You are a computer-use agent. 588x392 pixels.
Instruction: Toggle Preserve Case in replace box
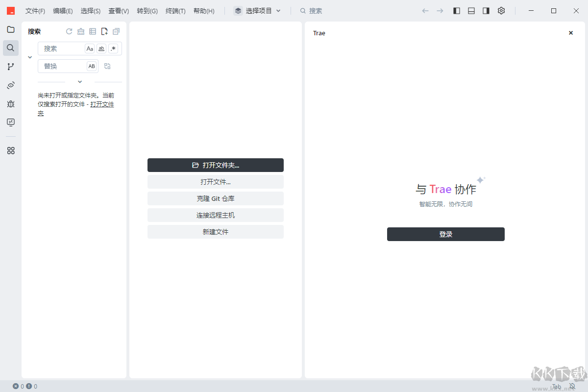(92, 66)
